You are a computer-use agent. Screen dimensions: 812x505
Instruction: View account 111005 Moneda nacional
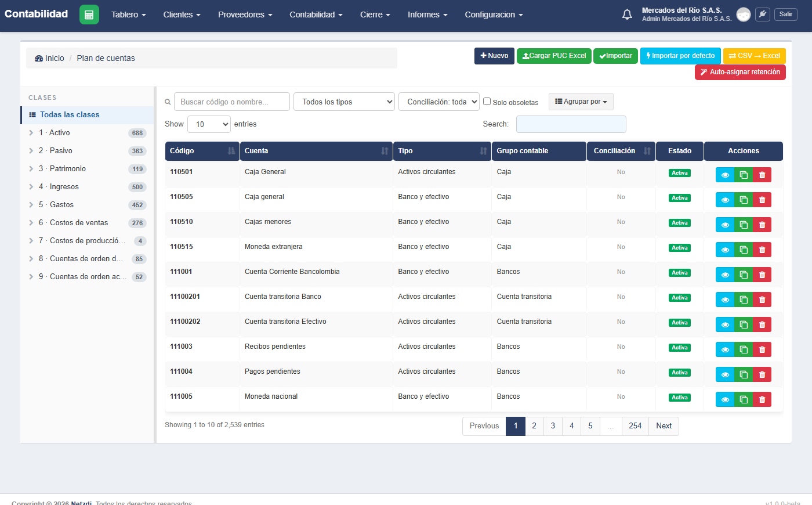(725, 399)
